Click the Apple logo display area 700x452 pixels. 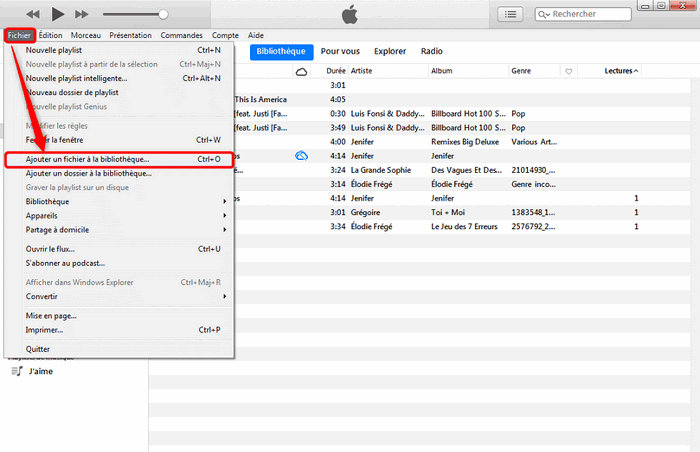tap(350, 14)
